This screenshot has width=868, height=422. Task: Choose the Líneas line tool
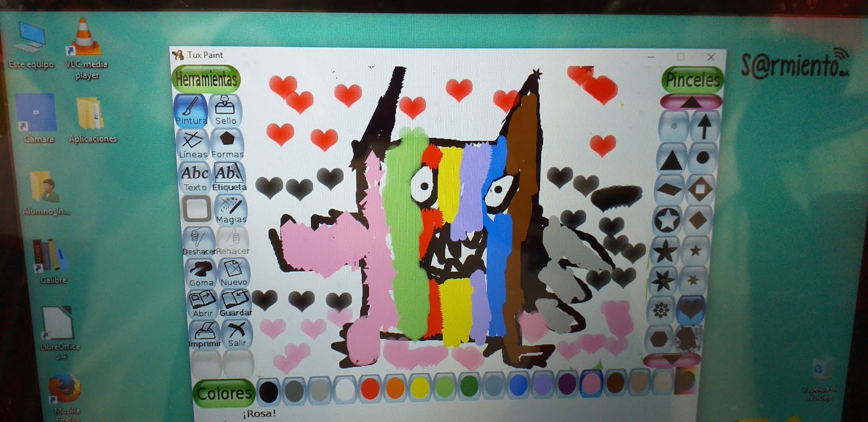193,144
